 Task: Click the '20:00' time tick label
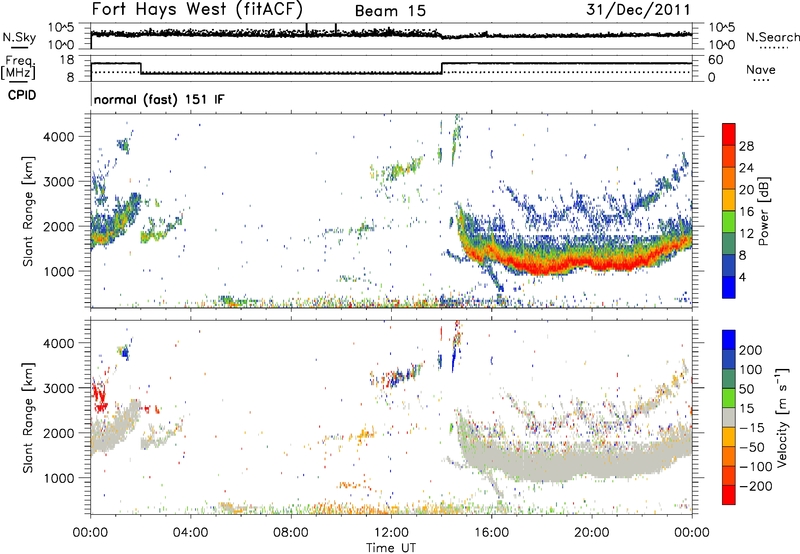591,533
